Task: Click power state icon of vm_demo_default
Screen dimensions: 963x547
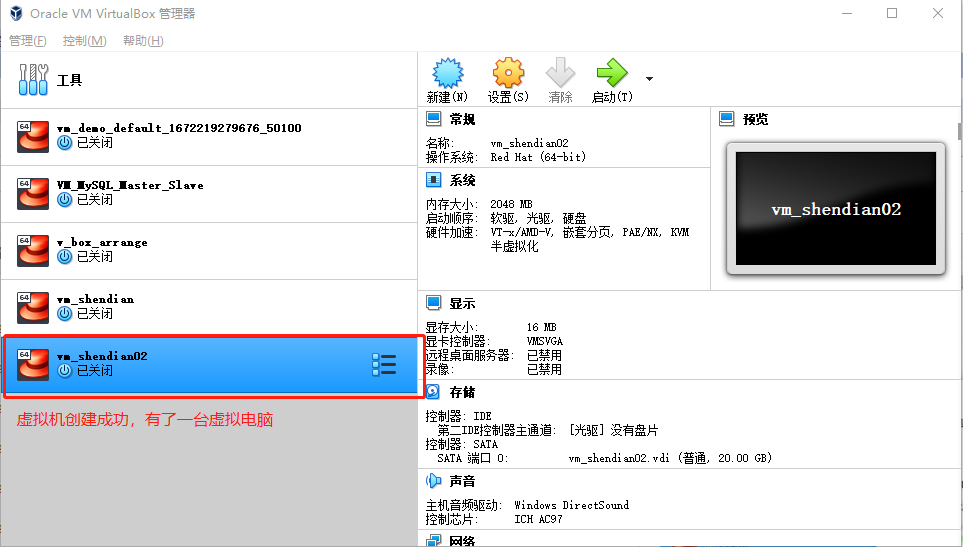Action: pos(64,143)
